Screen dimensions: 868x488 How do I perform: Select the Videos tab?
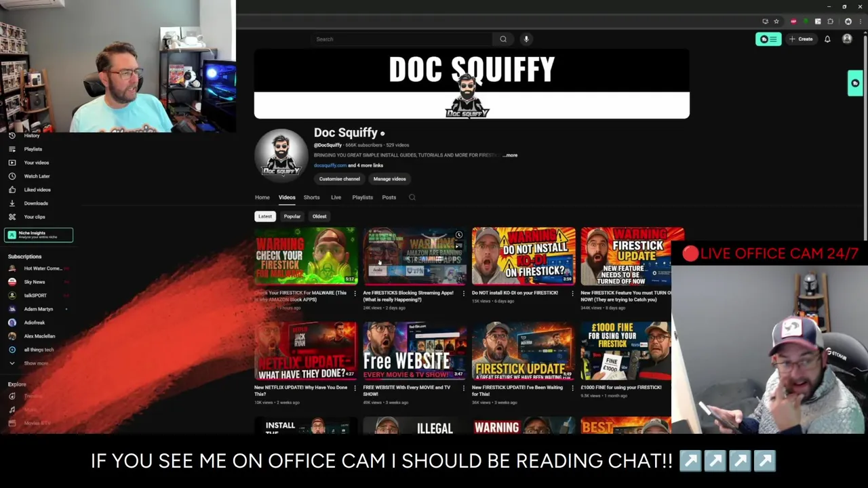[x=287, y=197]
